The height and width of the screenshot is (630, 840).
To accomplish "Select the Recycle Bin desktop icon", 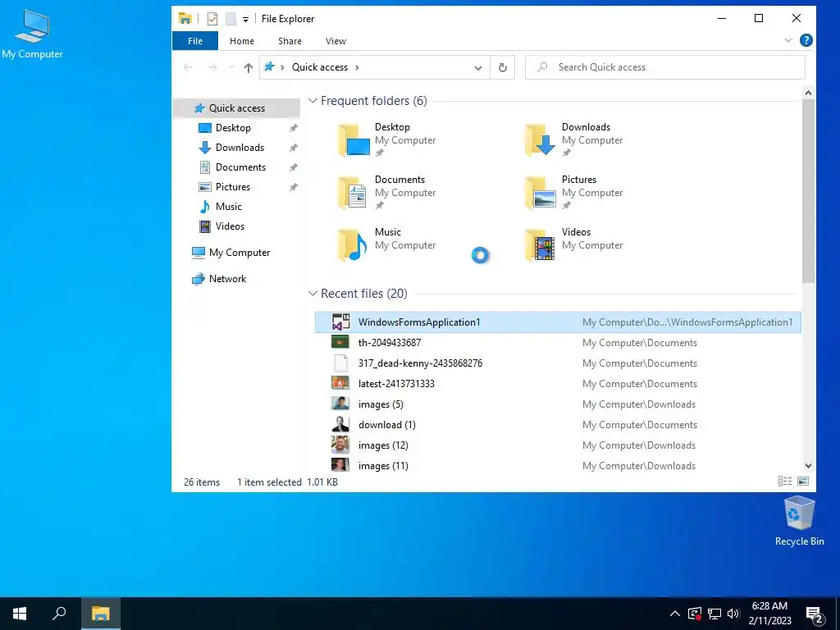I will (x=799, y=521).
